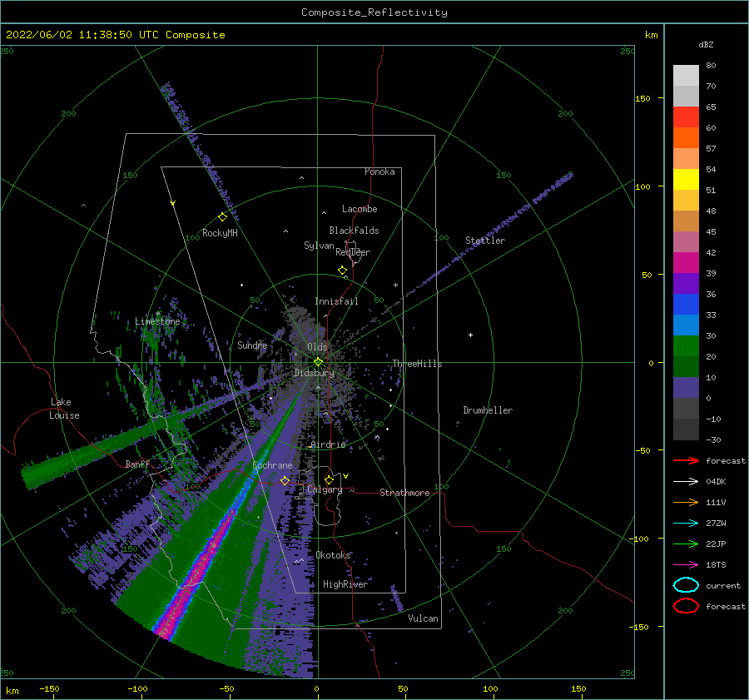The image size is (749, 700).
Task: Click the Composite_Reflectivity title
Action: click(x=374, y=12)
